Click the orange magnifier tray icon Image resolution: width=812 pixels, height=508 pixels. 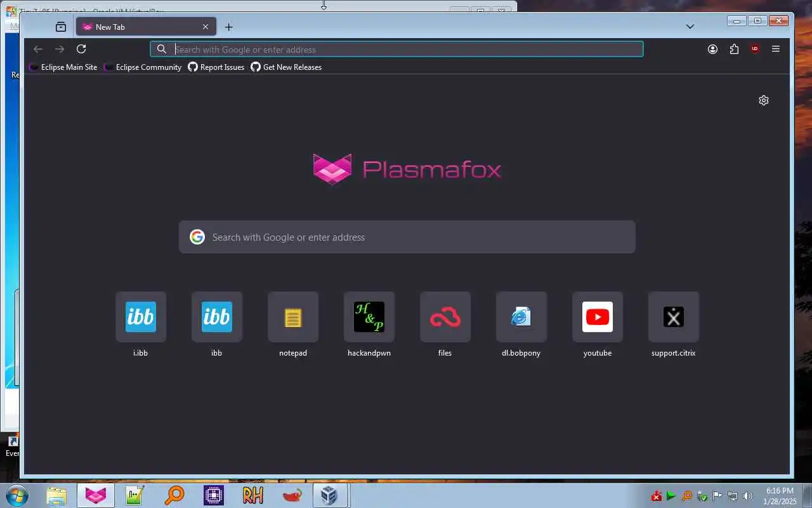pos(686,496)
